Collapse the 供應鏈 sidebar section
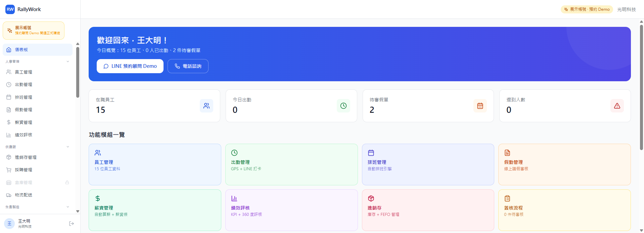The image size is (644, 233). pos(68,147)
